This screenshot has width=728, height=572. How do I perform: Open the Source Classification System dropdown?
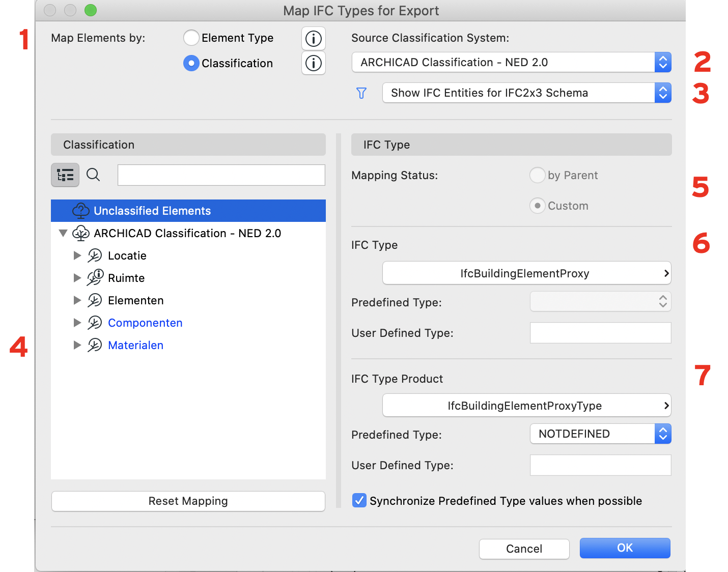(512, 62)
